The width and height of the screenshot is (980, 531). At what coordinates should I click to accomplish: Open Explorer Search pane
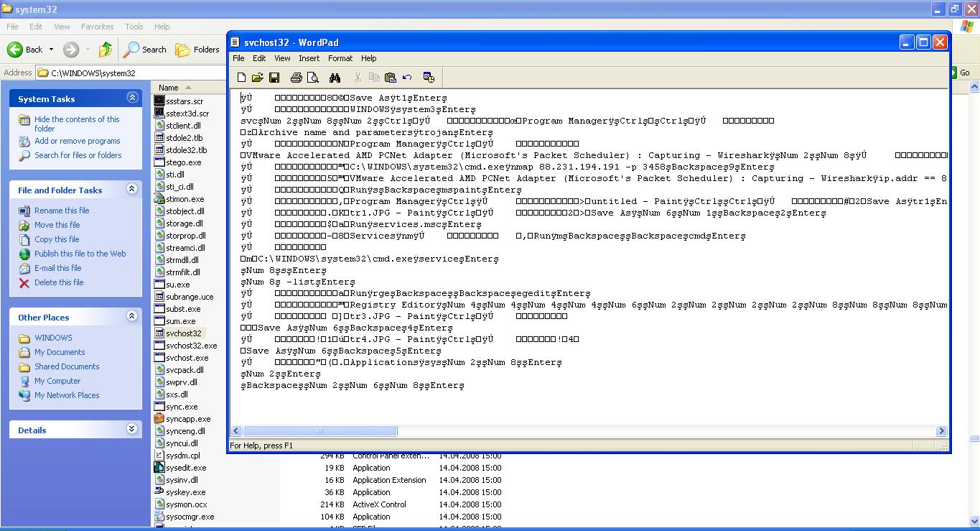(145, 50)
